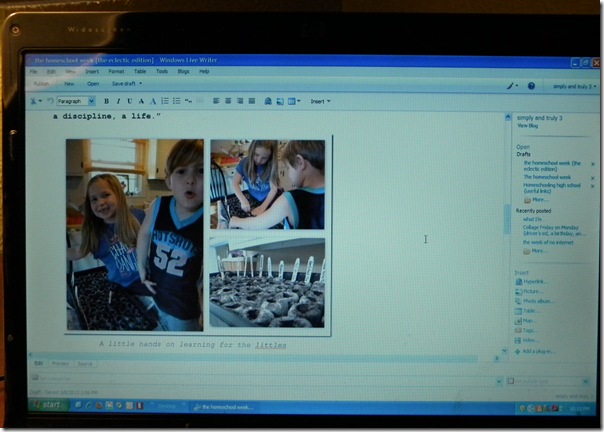
Task: Open the Blogs menu
Action: (x=183, y=72)
